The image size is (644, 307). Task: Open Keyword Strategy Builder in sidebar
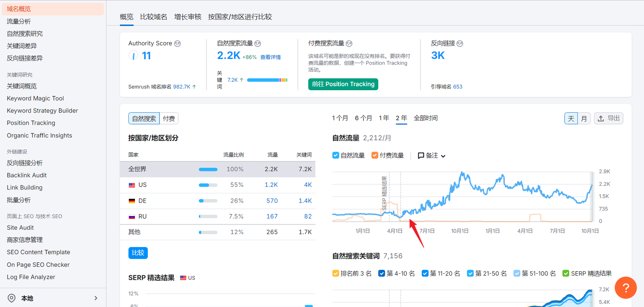(x=42, y=110)
